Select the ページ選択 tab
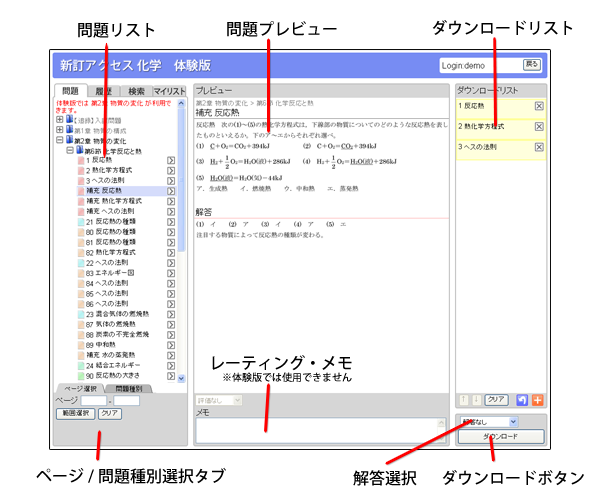Viewport: 600px width, 500px height. click(80, 389)
